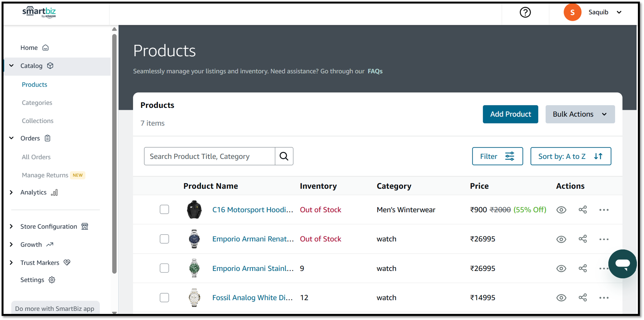
Task: Click the trend arrow icon beside Growth
Action: click(50, 245)
